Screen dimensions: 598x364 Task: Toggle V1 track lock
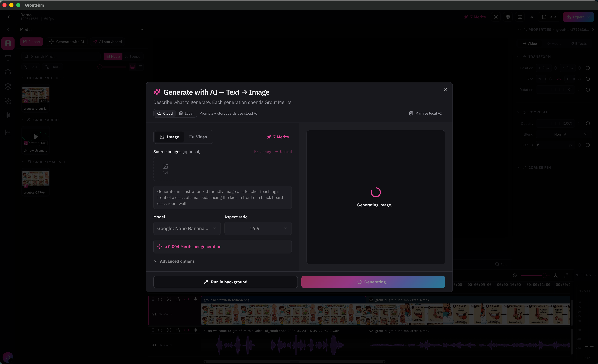[x=178, y=299]
